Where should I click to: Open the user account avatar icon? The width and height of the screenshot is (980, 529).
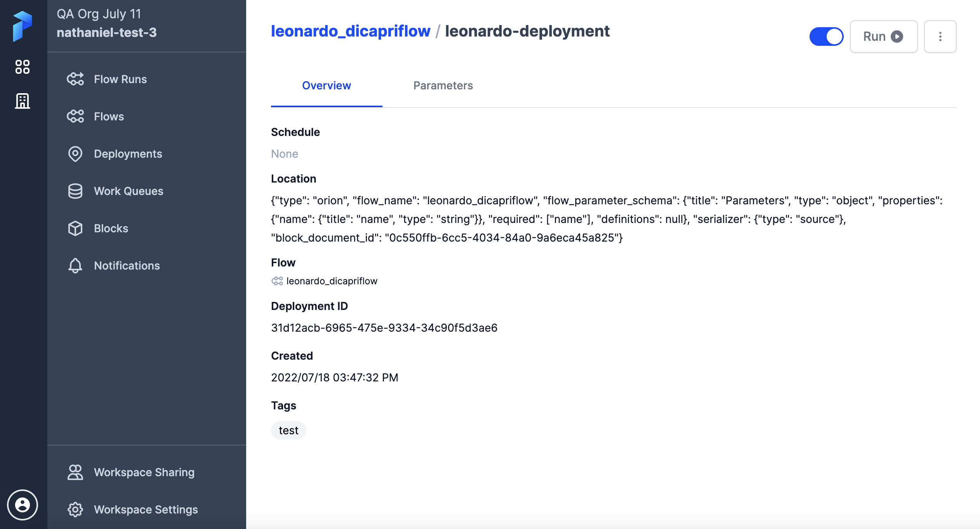point(22,505)
